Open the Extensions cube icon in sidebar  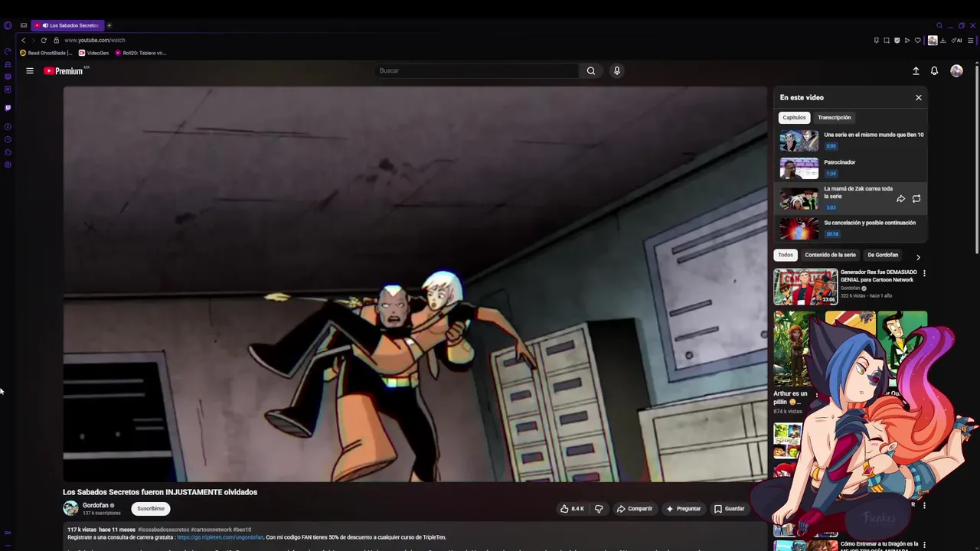(8, 152)
